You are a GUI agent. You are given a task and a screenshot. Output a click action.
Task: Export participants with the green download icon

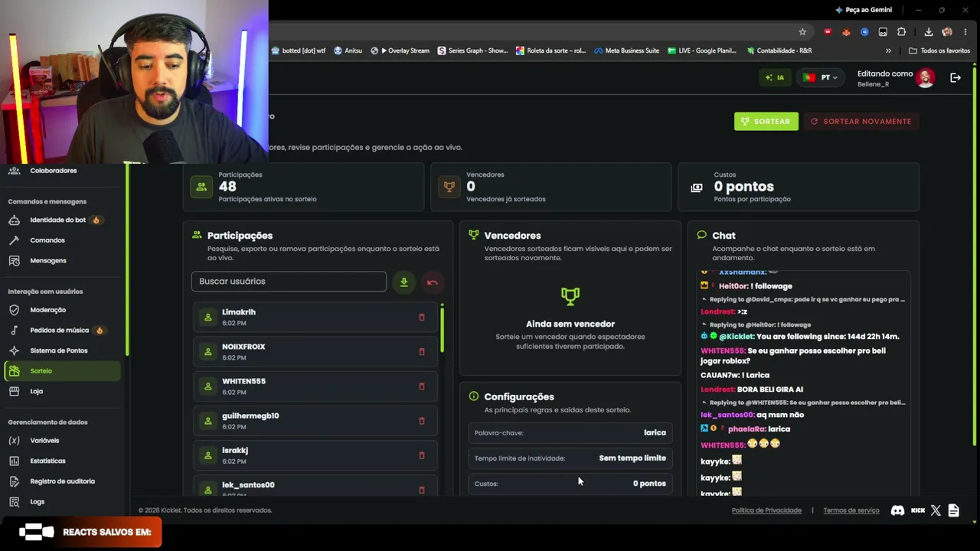(x=403, y=282)
